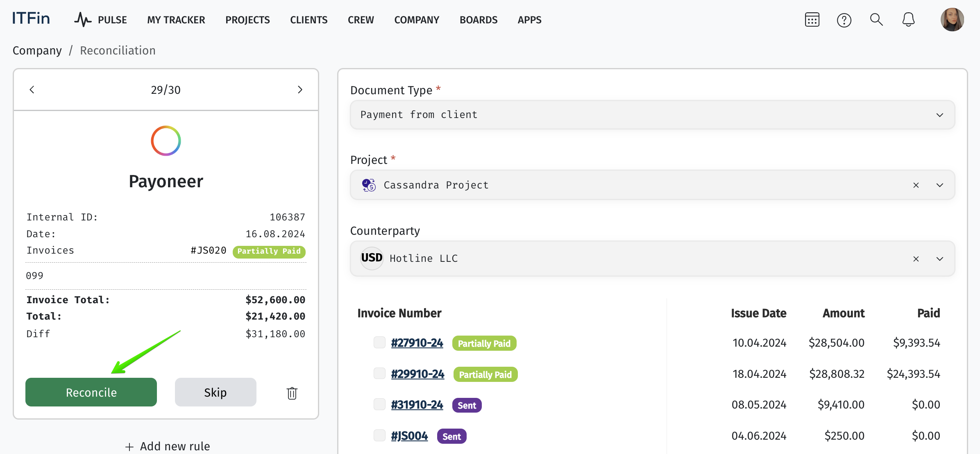Check invoice #31910-24 checkbox
The image size is (980, 454).
379,404
